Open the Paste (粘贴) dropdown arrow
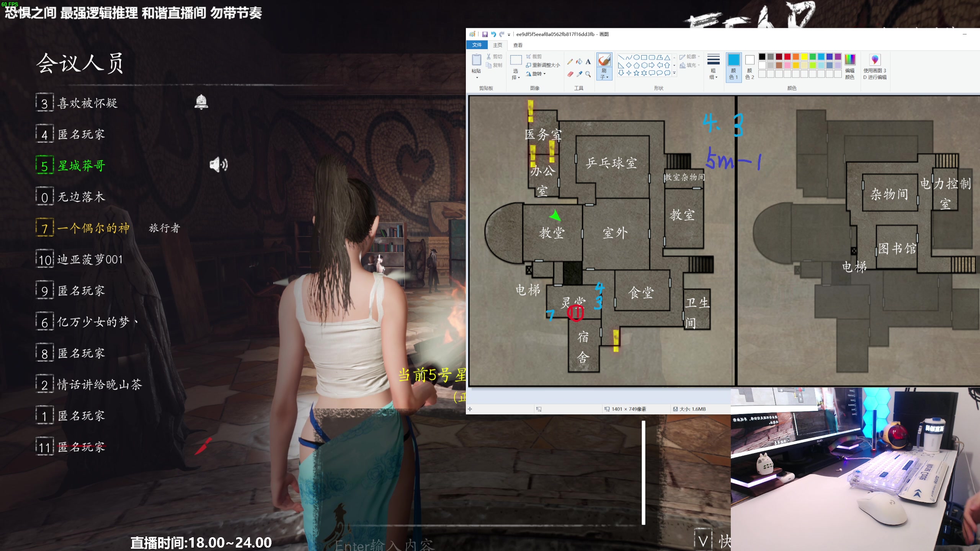980x551 pixels. click(477, 78)
